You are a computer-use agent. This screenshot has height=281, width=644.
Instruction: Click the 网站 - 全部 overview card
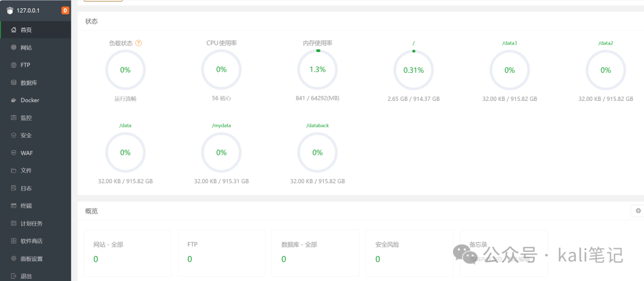(x=128, y=253)
